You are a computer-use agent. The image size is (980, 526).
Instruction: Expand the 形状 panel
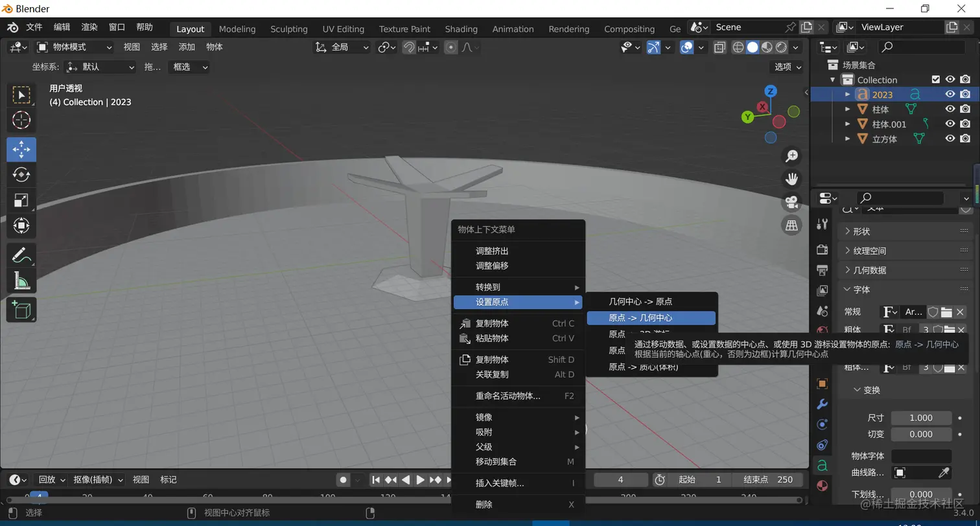906,231
